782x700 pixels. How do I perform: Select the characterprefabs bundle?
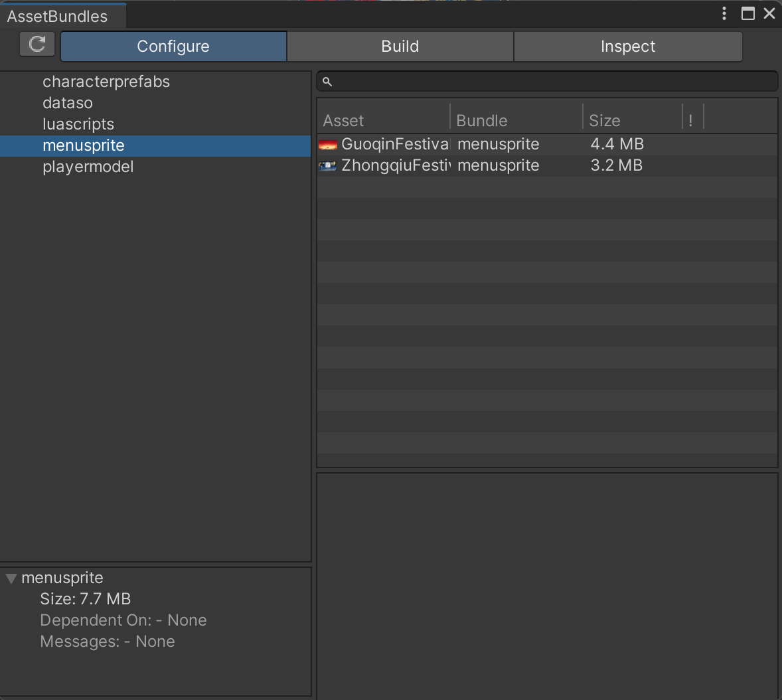155,82
